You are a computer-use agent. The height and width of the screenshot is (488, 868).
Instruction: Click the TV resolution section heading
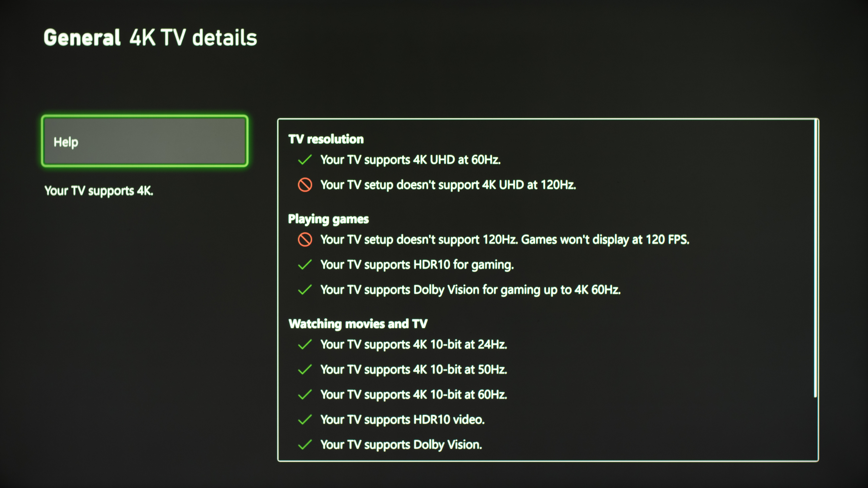326,139
